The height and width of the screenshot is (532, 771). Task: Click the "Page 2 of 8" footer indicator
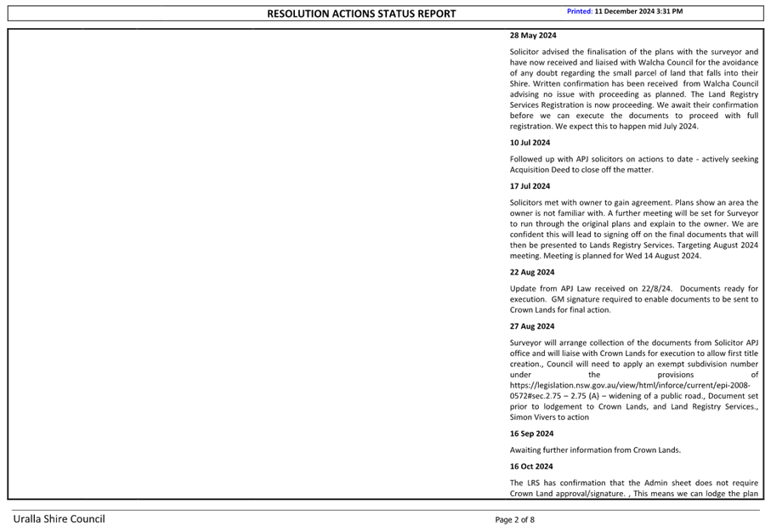[x=515, y=520]
